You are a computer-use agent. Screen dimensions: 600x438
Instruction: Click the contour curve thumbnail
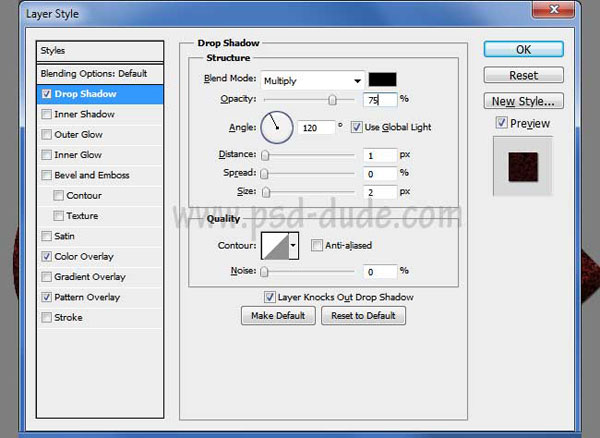pyautogui.click(x=275, y=246)
